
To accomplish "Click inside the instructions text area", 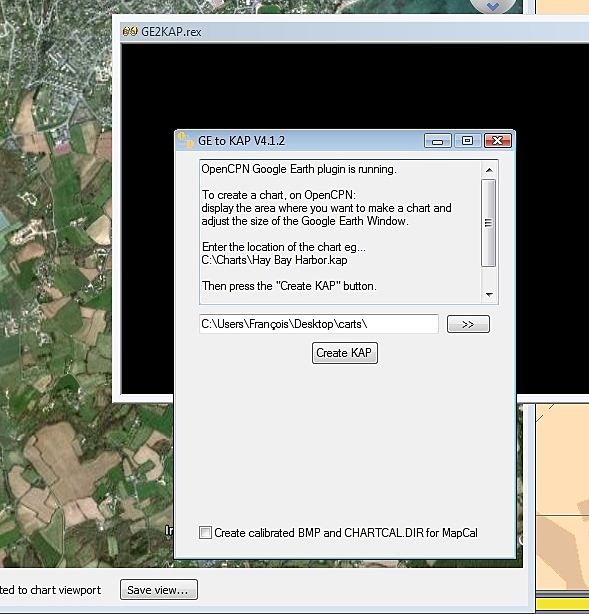I will 340,232.
